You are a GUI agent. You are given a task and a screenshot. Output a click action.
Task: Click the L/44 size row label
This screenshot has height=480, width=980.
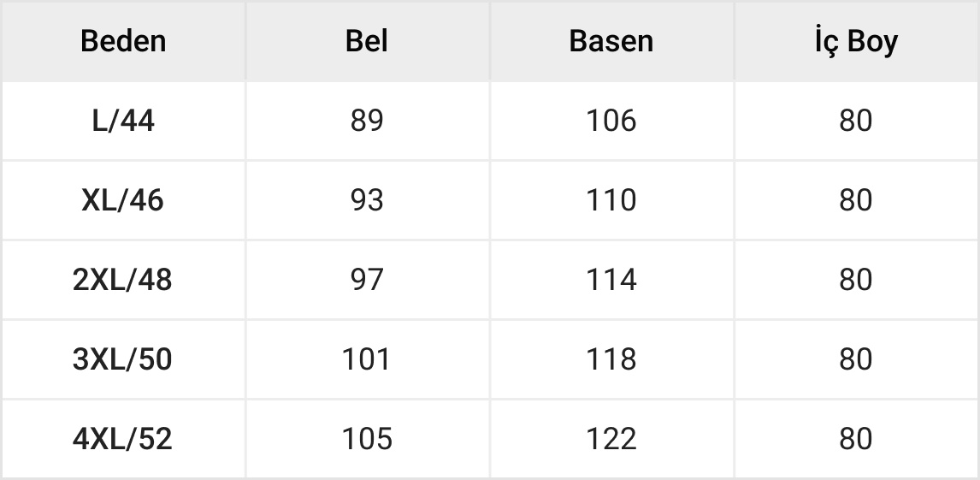123,121
